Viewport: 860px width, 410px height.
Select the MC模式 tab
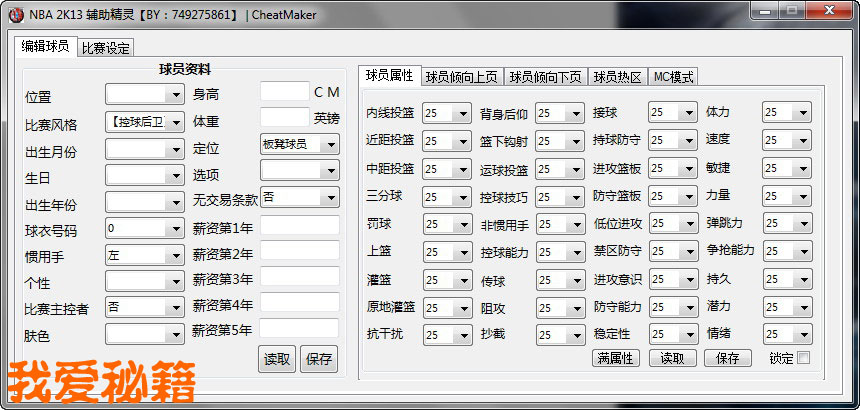pos(673,77)
